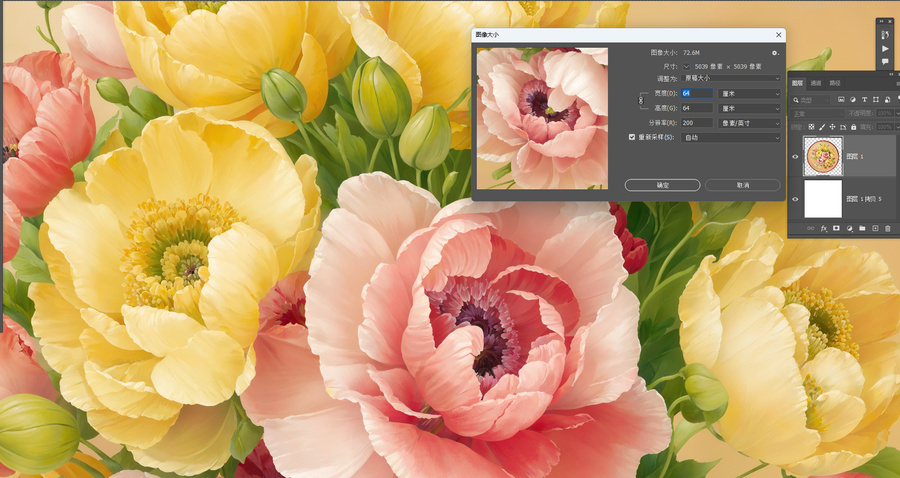Toggle the width-height constrain proportions link
This screenshot has width=900, height=478.
click(x=641, y=100)
